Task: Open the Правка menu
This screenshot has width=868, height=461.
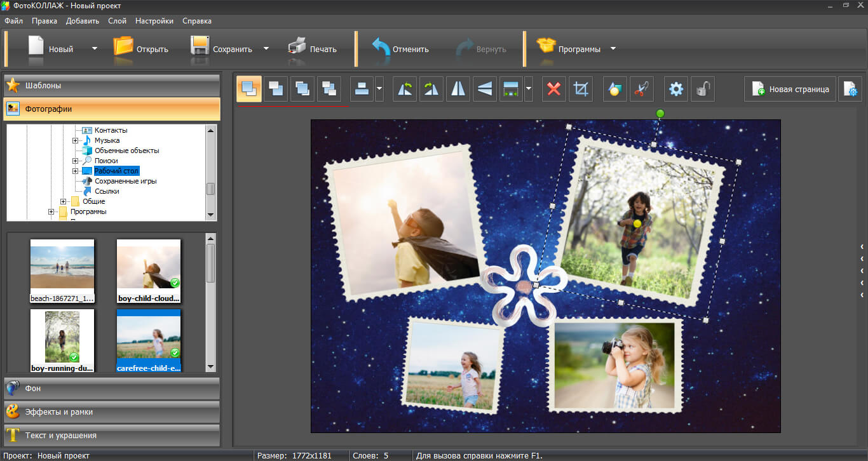Action: click(x=44, y=21)
